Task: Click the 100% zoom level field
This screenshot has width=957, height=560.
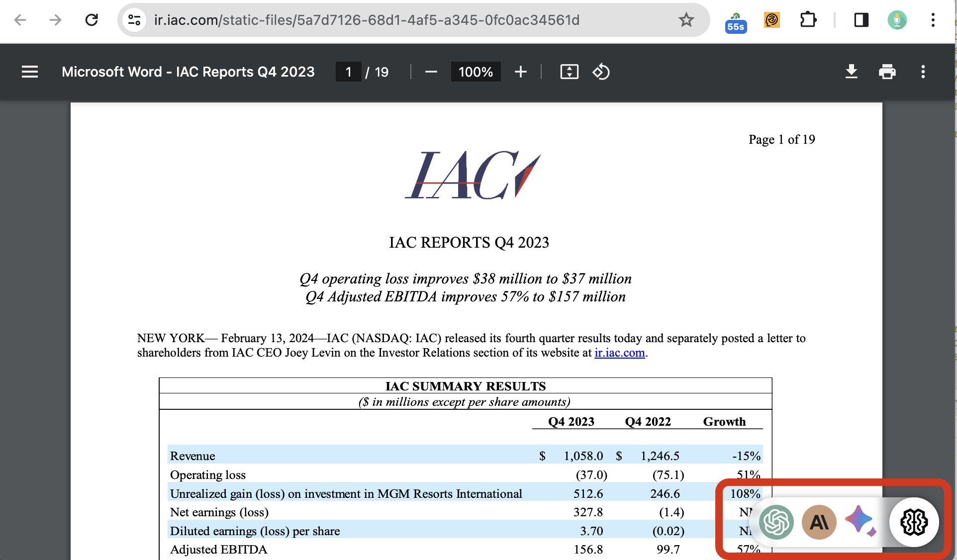Action: pos(476,72)
